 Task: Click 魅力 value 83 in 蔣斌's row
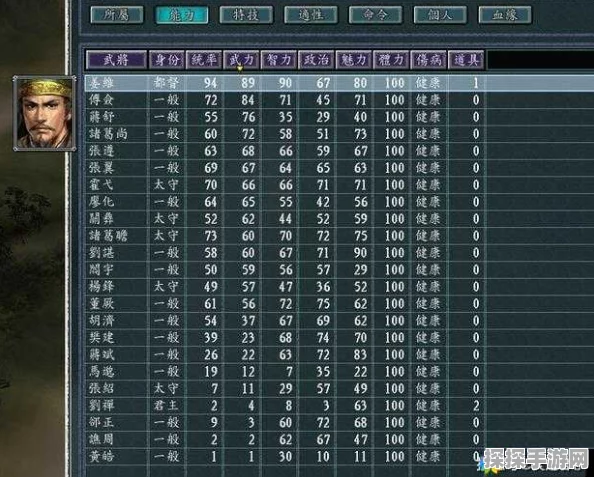(x=360, y=355)
